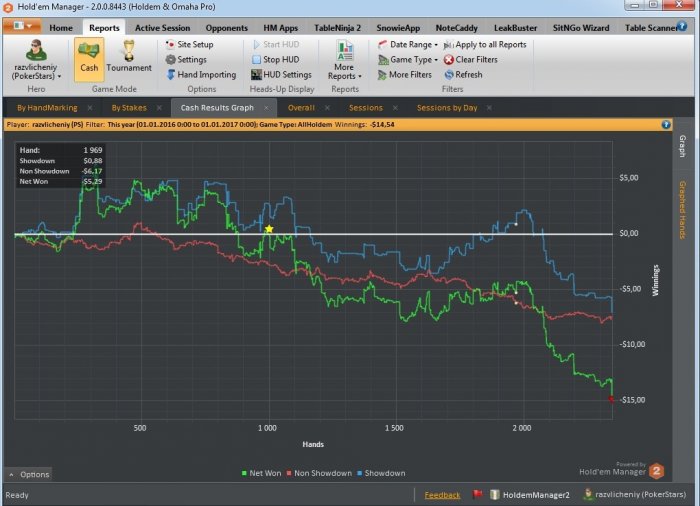The width and height of the screenshot is (700, 506).
Task: Select Cash game mode icon
Action: (88, 54)
